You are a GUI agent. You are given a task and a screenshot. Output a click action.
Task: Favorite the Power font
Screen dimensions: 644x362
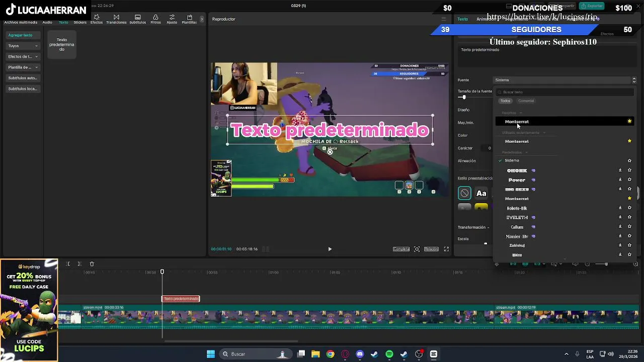click(x=629, y=179)
